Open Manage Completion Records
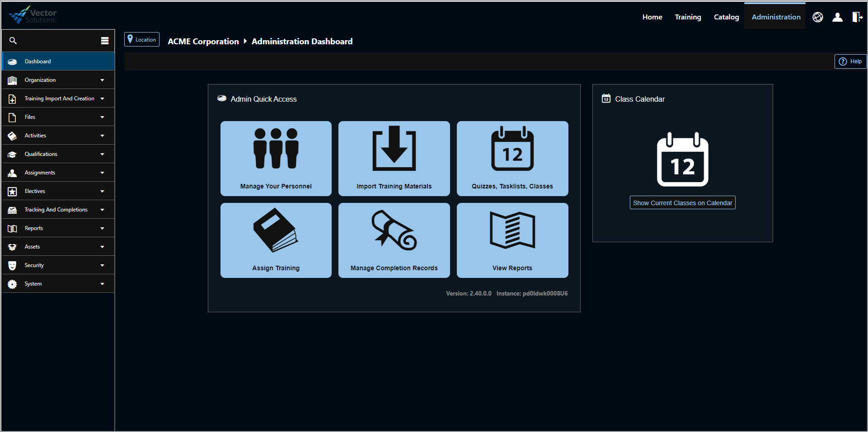This screenshot has height=432, width=868. [394, 240]
